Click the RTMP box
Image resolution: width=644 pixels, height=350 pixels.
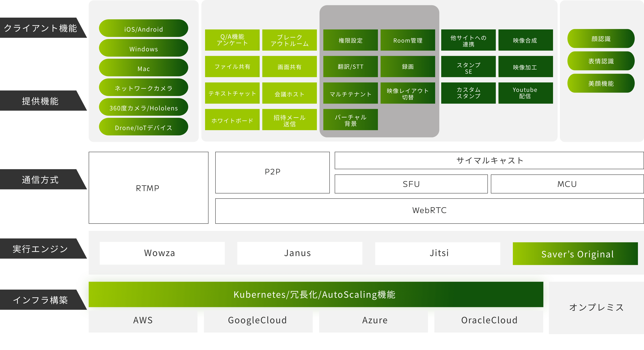click(149, 188)
